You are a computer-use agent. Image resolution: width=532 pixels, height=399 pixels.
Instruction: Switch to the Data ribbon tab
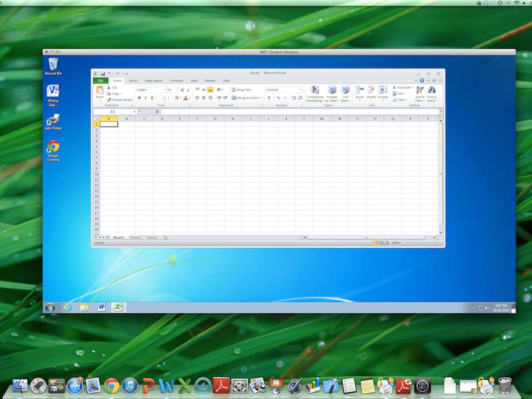coord(194,81)
